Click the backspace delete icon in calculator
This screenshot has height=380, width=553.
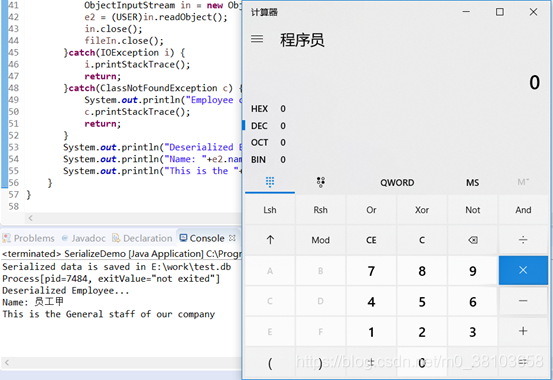pyautogui.click(x=473, y=240)
